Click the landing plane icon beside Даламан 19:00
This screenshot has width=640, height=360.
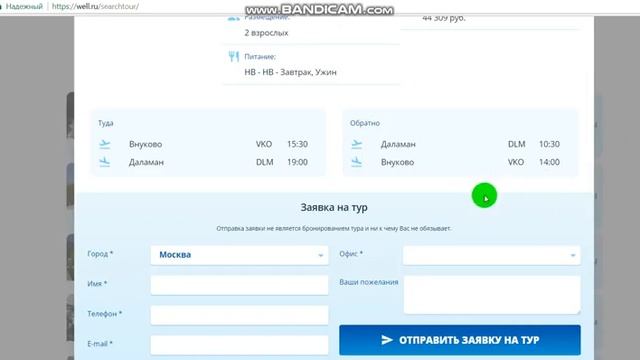coord(105,162)
